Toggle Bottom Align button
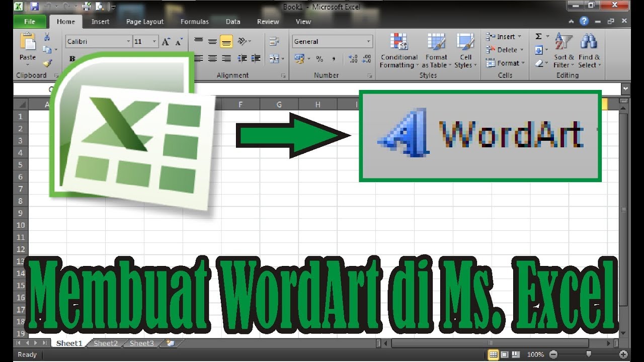Image resolution: width=644 pixels, height=362 pixels. [x=226, y=42]
